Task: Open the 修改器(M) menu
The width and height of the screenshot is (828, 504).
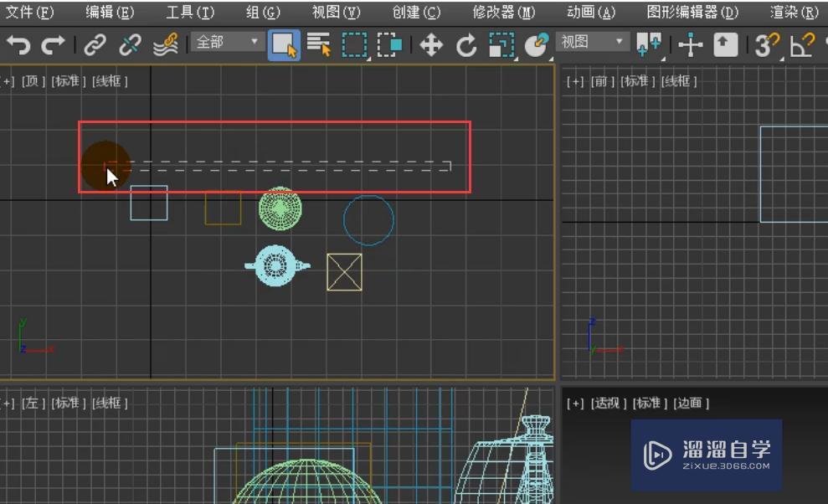Action: (503, 13)
